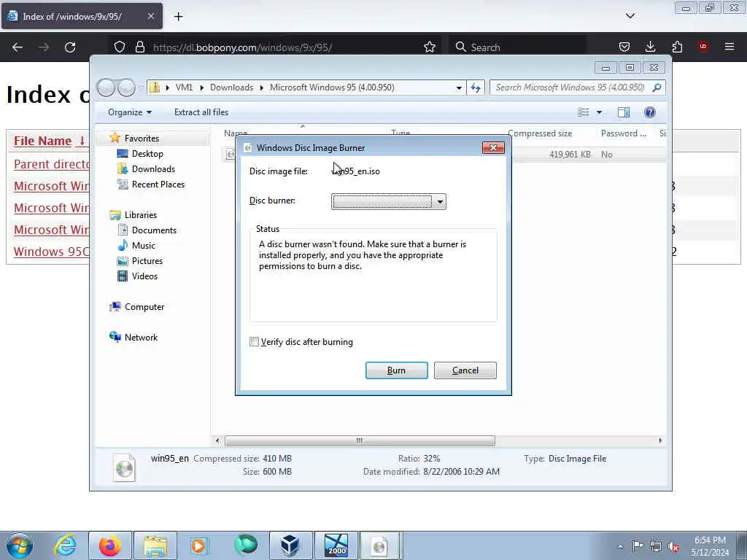The image size is (747, 560).
Task: Open Firefox Pocket icon
Action: tap(624, 47)
